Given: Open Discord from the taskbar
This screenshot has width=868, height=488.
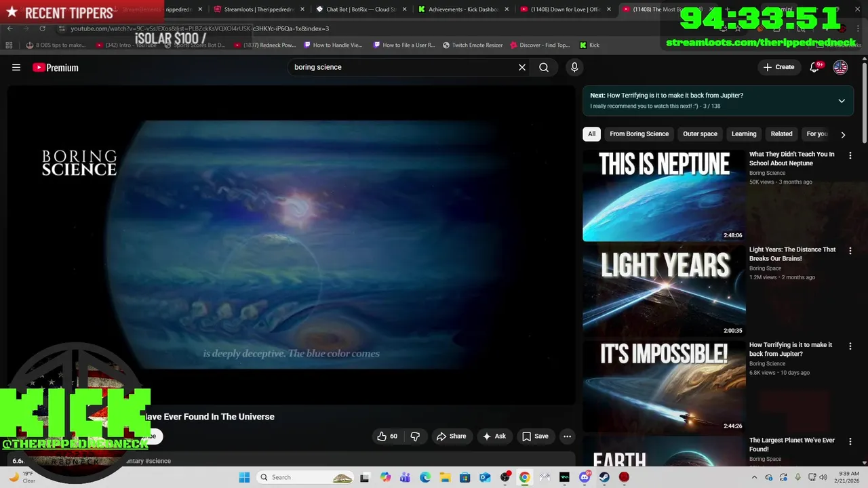Looking at the screenshot, I should click(585, 477).
